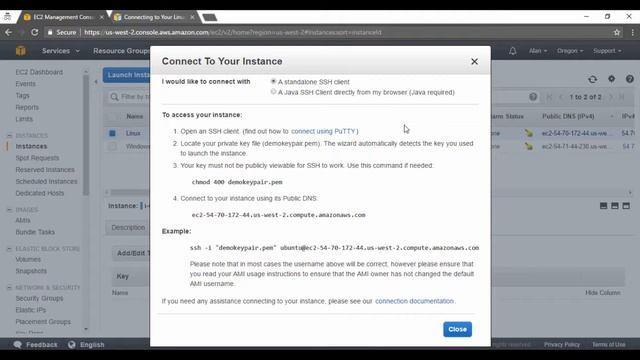Click Hide Column link in tags
The width and height of the screenshot is (640, 360).
coord(602,293)
